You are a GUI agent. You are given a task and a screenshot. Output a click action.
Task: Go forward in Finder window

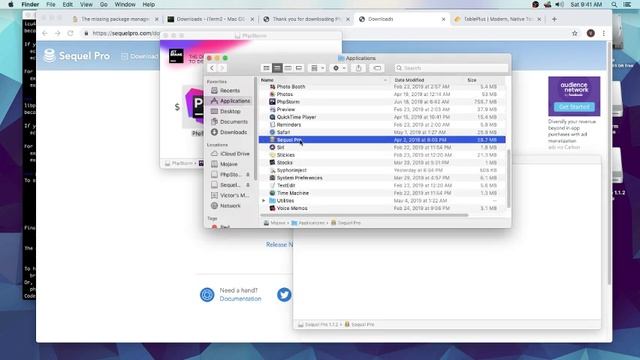[222, 68]
